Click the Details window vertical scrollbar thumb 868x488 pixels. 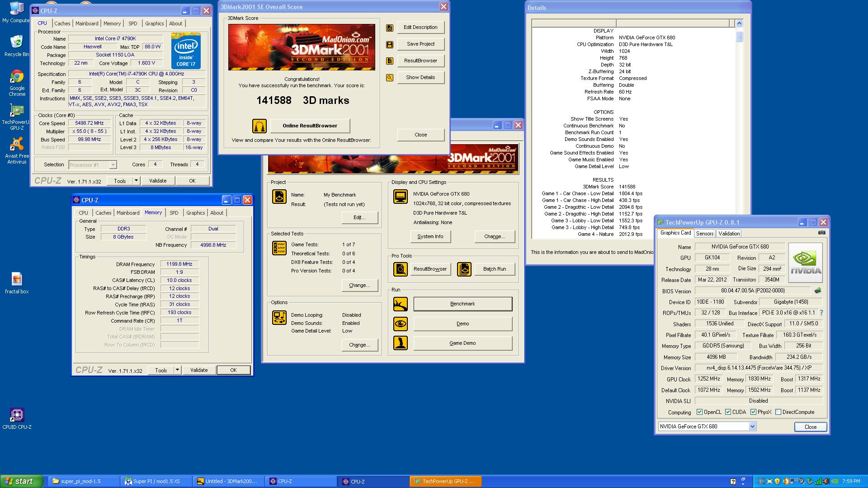pos(739,36)
